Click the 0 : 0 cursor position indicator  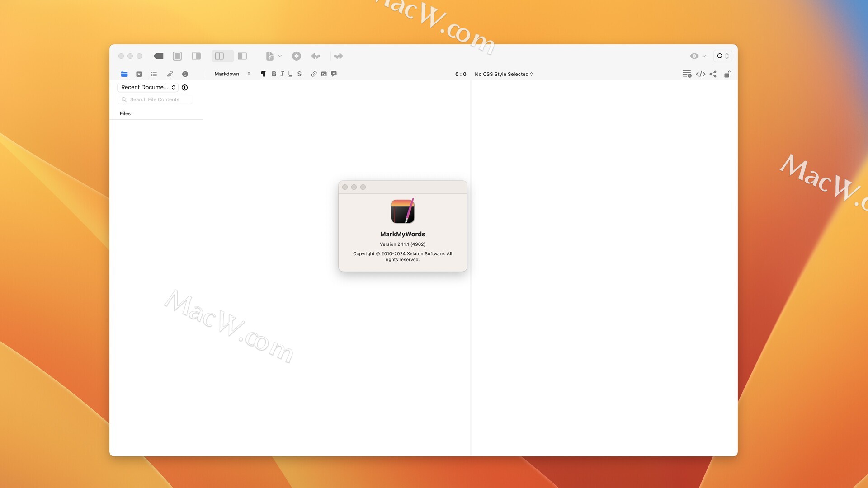pos(461,74)
